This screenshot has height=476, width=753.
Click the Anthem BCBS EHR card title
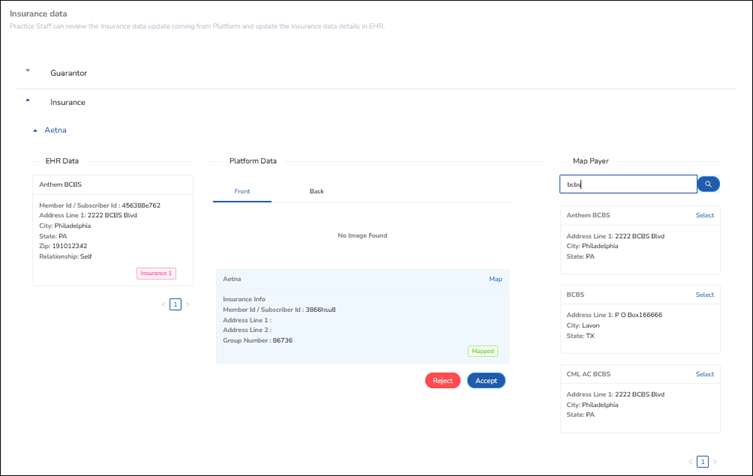tap(60, 184)
